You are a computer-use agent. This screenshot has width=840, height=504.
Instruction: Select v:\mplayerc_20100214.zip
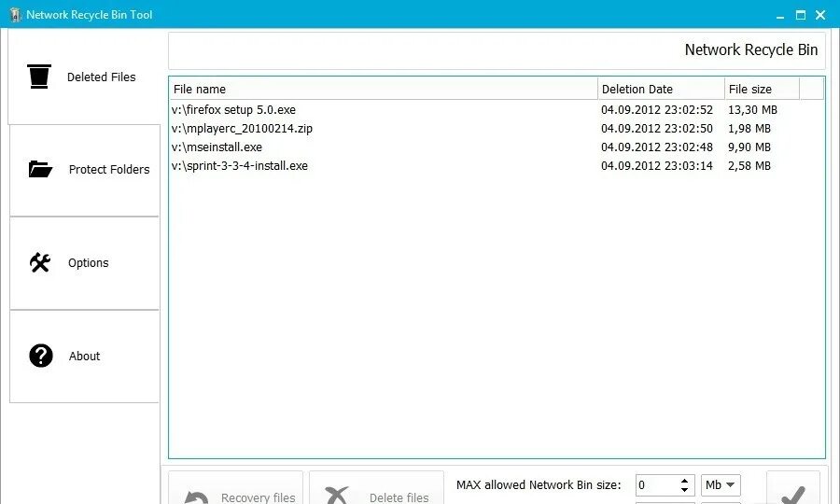tap(242, 129)
